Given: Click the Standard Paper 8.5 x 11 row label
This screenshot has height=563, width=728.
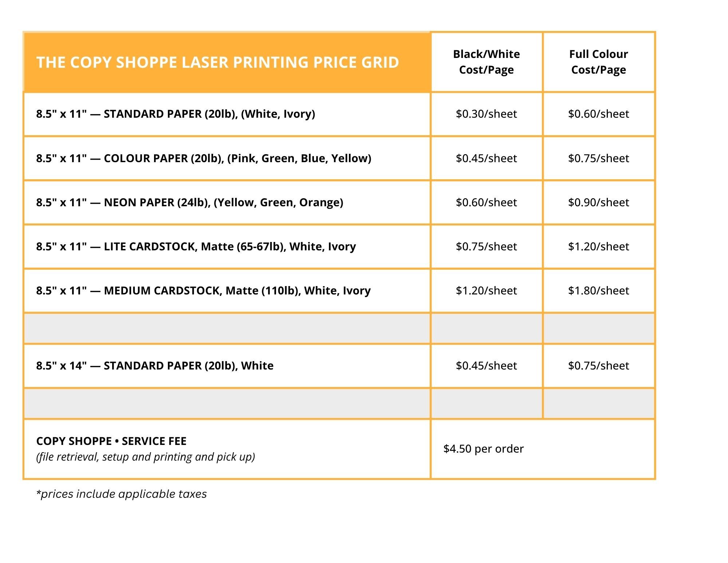Looking at the screenshot, I should 176,114.
